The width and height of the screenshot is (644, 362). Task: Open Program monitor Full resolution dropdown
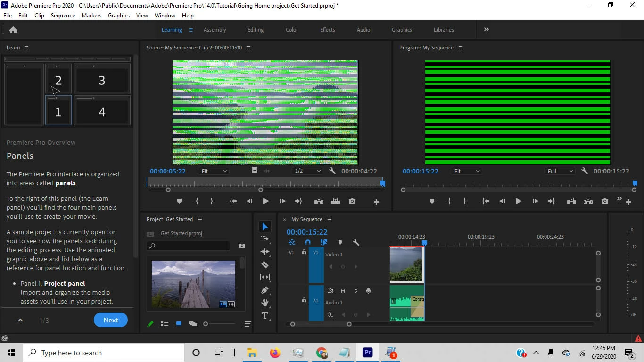pyautogui.click(x=560, y=171)
